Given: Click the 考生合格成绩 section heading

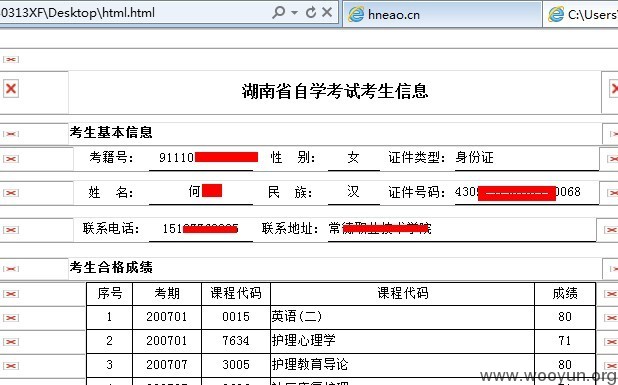Looking at the screenshot, I should 111,268.
